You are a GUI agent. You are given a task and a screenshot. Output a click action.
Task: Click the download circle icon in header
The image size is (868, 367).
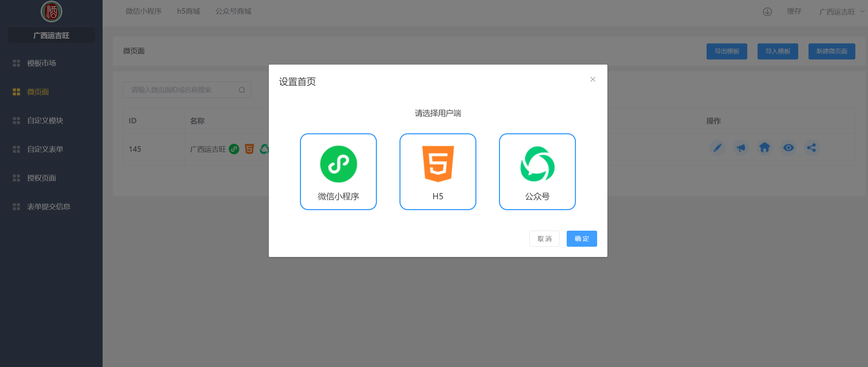click(767, 12)
